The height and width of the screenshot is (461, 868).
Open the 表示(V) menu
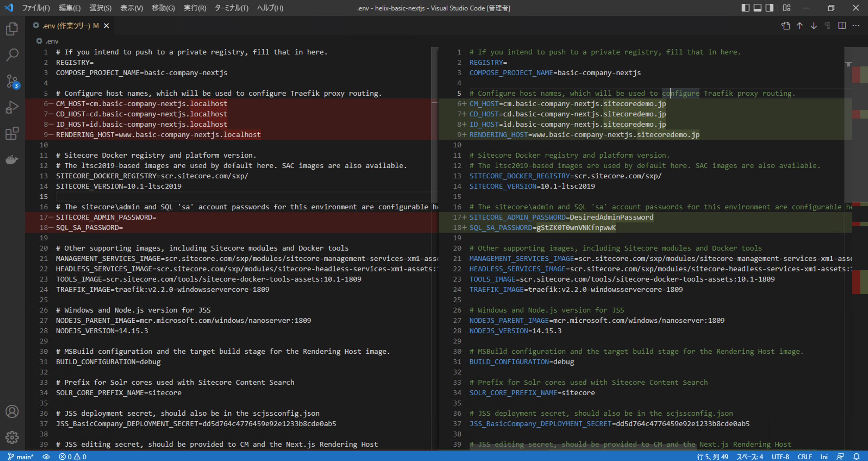click(132, 8)
